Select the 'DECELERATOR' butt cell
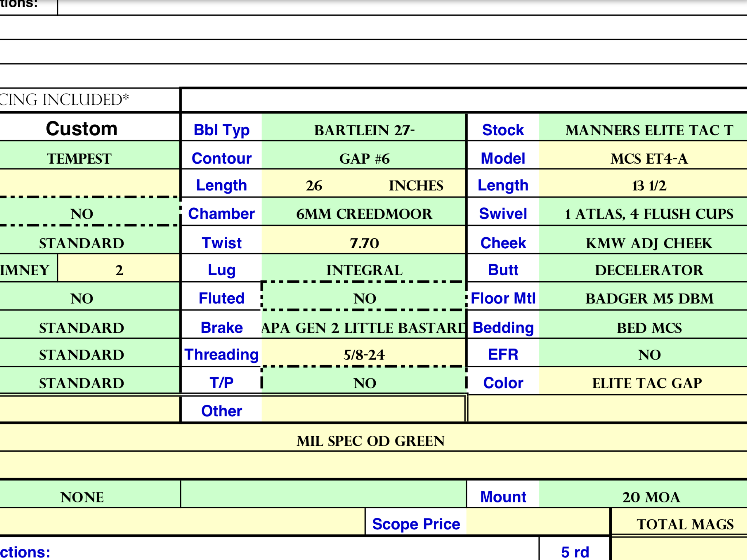Screen dimensions: 747x560 [643, 268]
